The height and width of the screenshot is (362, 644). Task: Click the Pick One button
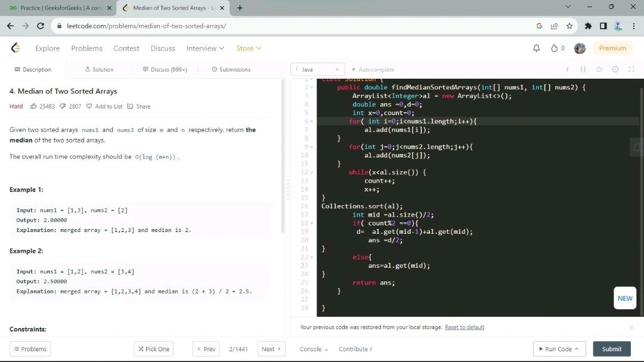pyautogui.click(x=154, y=349)
